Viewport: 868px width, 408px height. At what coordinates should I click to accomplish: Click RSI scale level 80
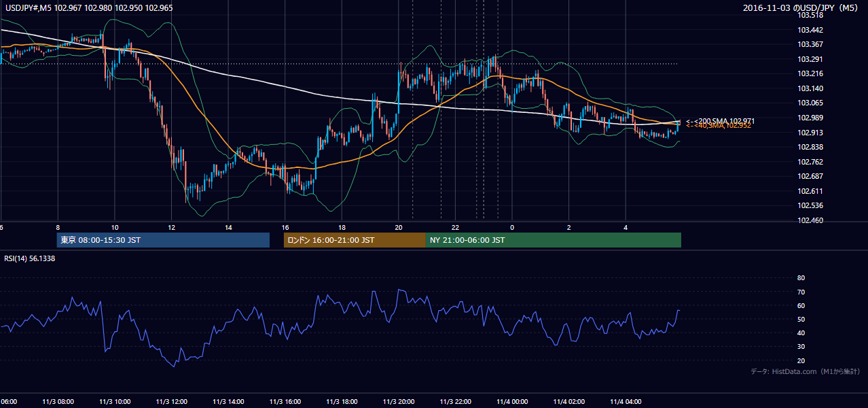coord(801,278)
